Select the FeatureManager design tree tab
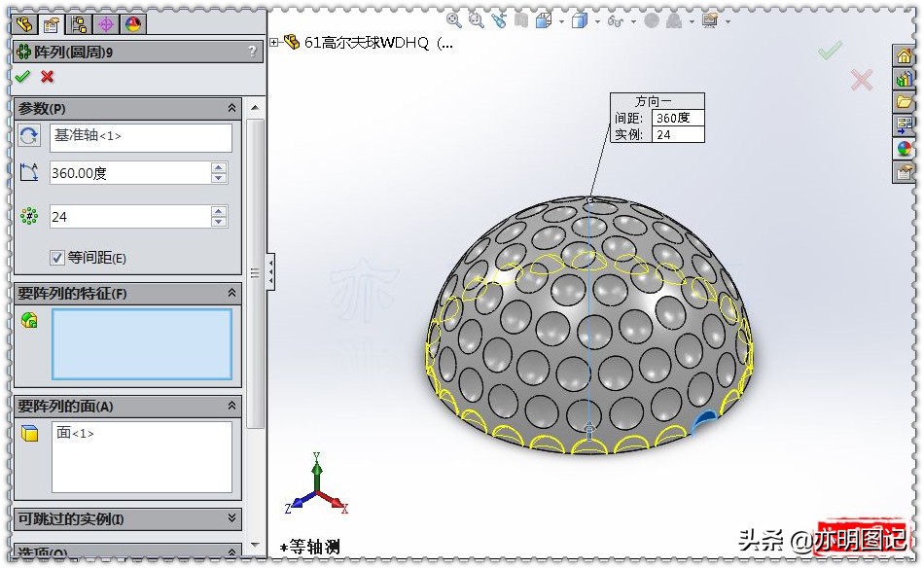 tap(26, 22)
